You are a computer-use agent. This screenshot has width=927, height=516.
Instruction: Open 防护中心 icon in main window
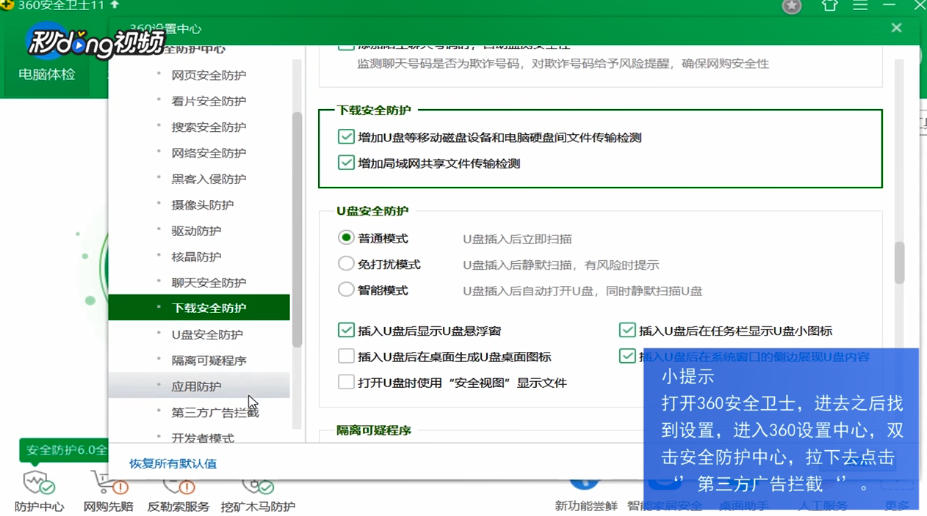tap(39, 492)
